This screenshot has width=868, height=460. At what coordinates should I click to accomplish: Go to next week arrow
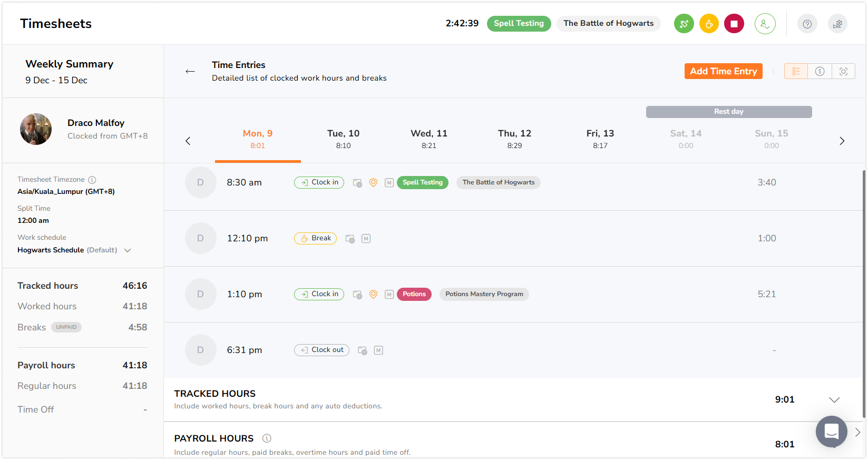pos(842,141)
